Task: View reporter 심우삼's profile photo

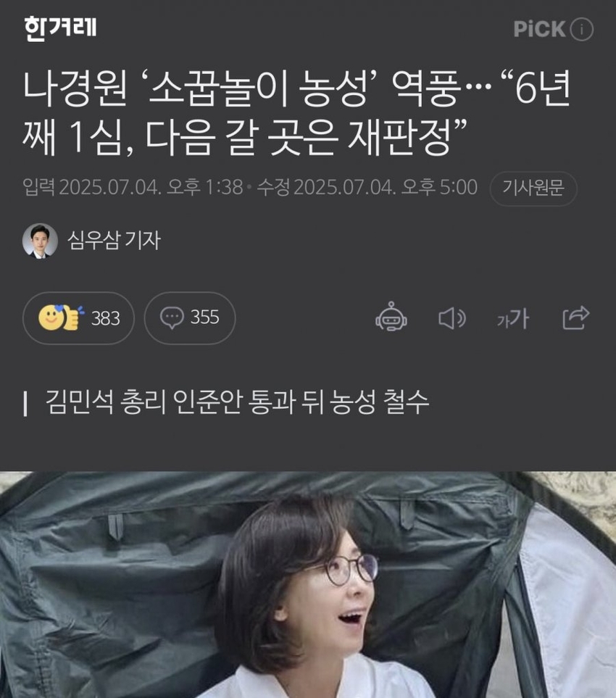Action: 40,241
